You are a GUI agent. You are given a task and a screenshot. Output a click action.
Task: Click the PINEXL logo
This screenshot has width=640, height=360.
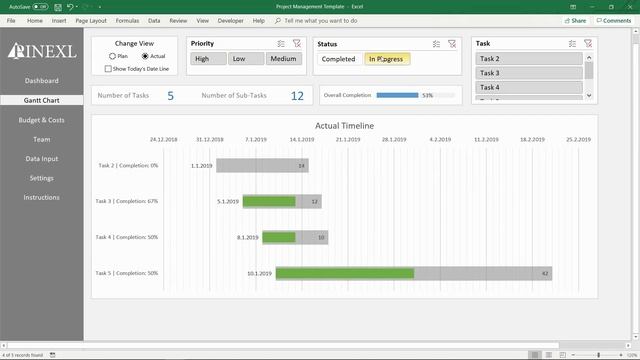[x=42, y=51]
